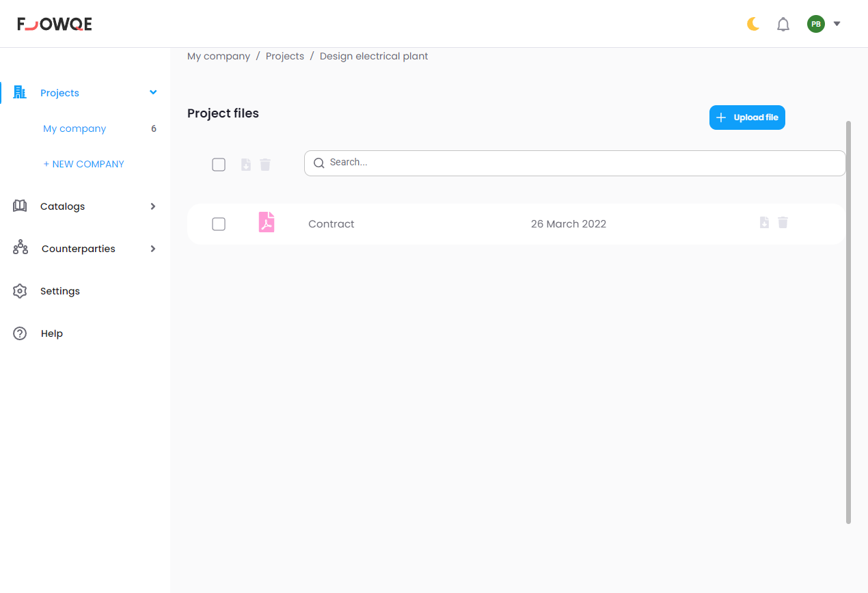Open Help in the sidebar
Viewport: 868px width, 593px height.
(x=52, y=333)
